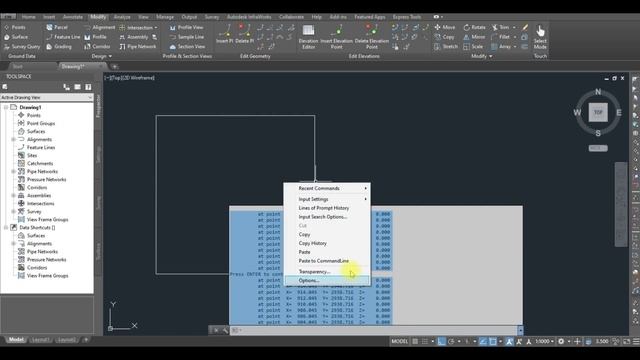Toggle MODEL space button in status bar
The image size is (640, 360).
[x=400, y=342]
